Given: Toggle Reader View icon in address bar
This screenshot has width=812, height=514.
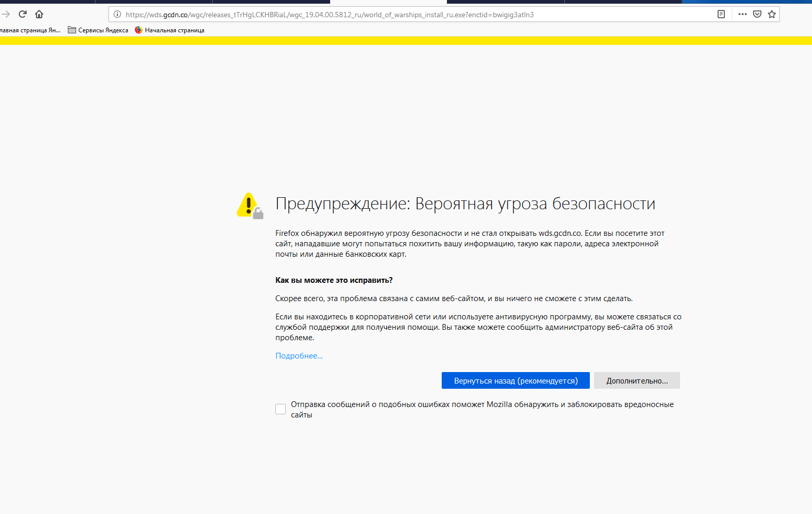Looking at the screenshot, I should (721, 14).
